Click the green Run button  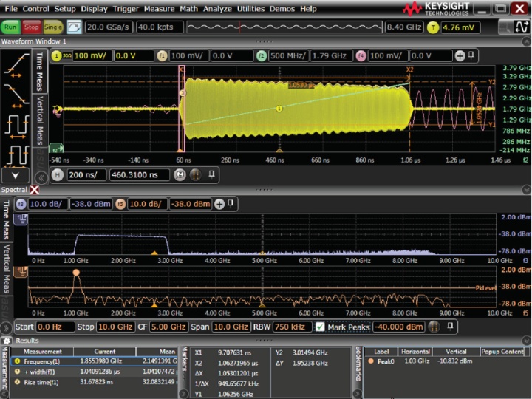(x=10, y=27)
